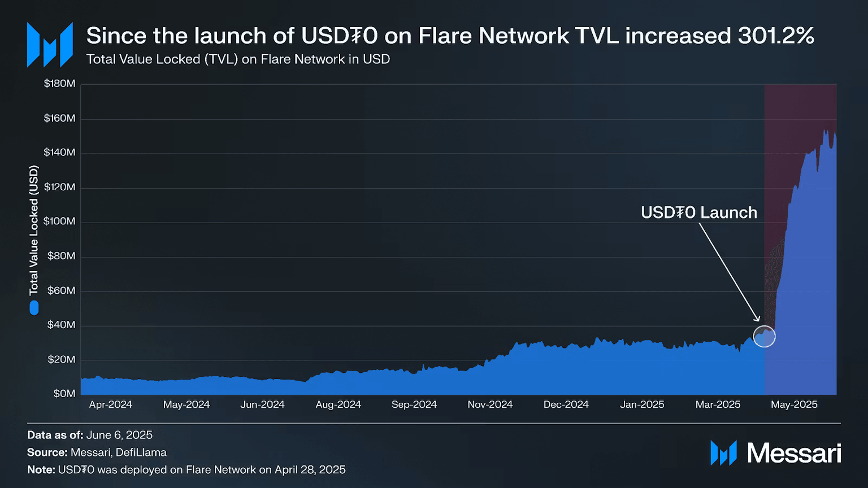
Task: Click the "Jan-2025" x-axis label
Action: 642,404
